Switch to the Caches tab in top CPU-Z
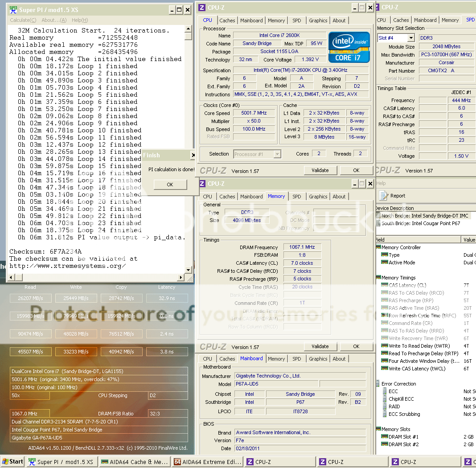 [227, 21]
